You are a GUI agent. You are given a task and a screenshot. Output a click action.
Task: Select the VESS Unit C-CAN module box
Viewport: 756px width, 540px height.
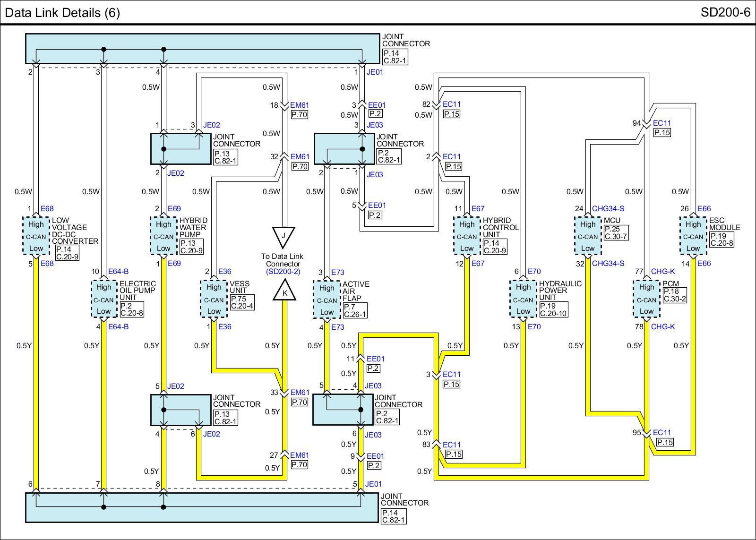(x=214, y=300)
